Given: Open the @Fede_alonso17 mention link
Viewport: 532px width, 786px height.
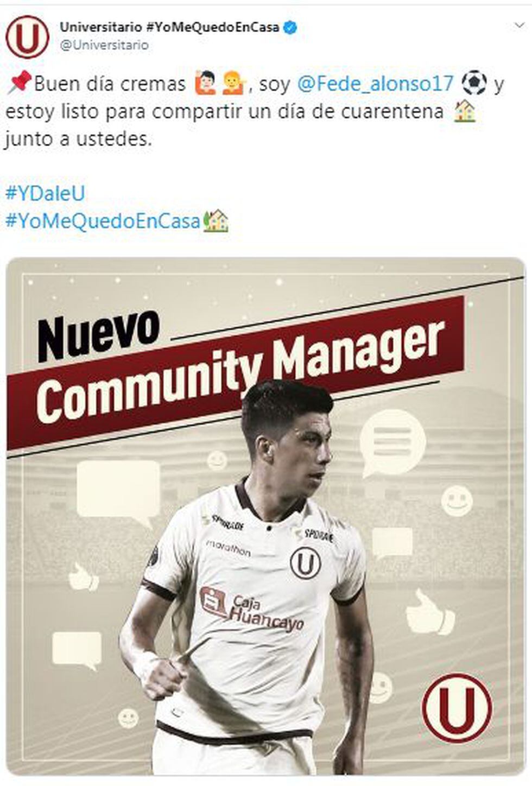Looking at the screenshot, I should pos(375,84).
